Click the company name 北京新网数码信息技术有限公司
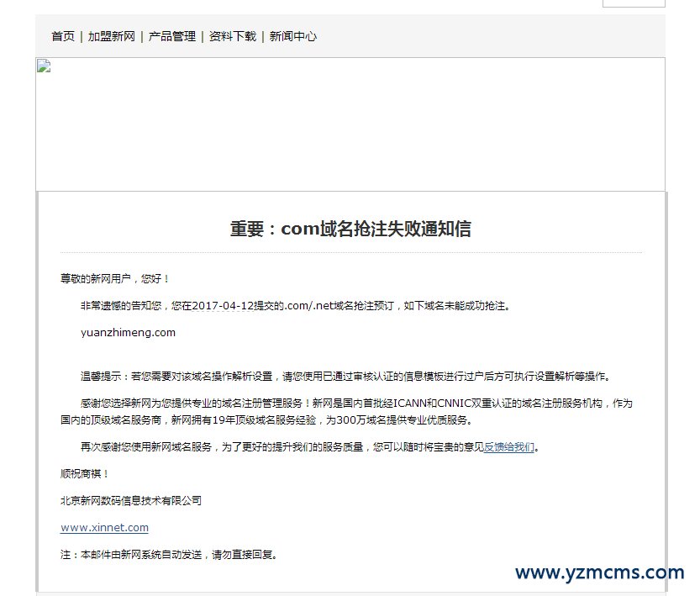Viewport: 700px width, 596px height. tap(131, 501)
